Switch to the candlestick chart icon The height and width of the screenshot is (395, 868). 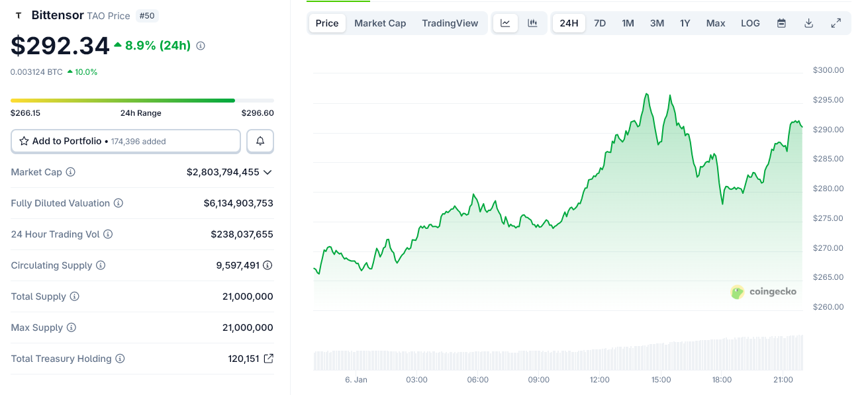[x=532, y=22]
